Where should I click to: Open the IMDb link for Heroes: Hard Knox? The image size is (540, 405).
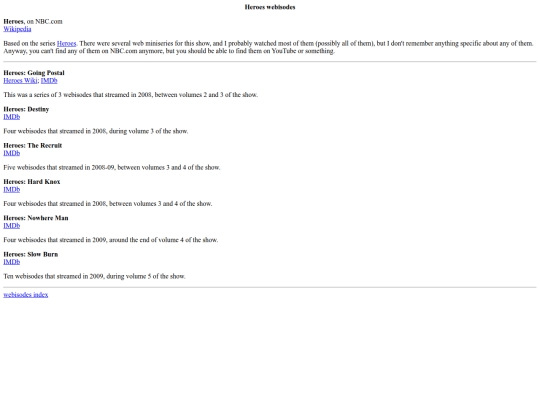point(12,189)
